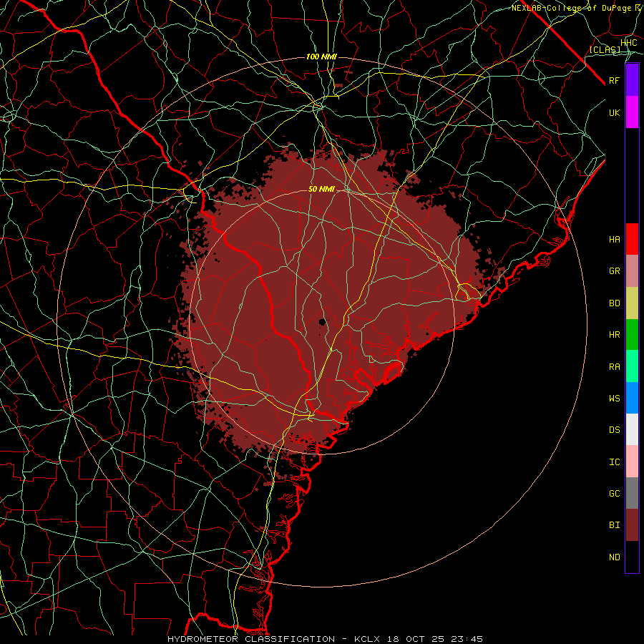Click the UK legend label

(615, 112)
